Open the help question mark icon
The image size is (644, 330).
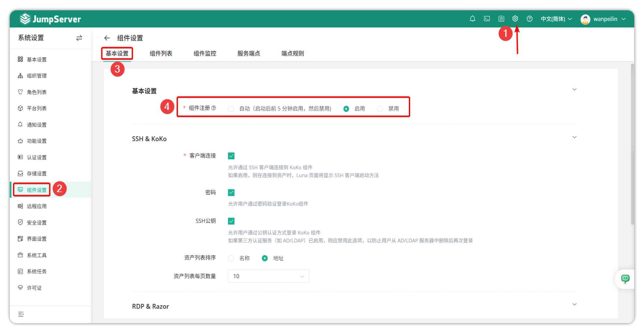coord(529,19)
